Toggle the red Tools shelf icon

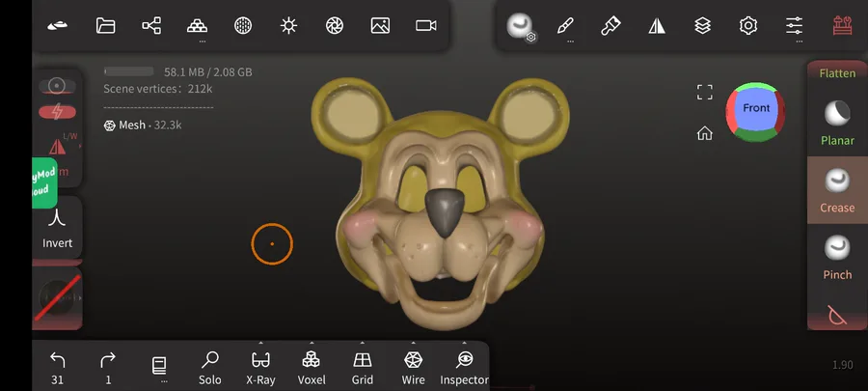point(843,25)
